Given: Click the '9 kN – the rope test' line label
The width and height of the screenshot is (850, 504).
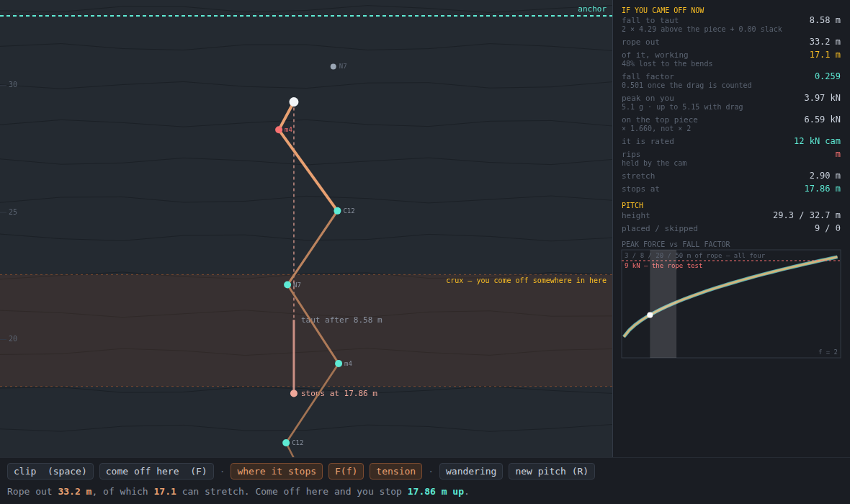Looking at the screenshot, I should tap(663, 266).
